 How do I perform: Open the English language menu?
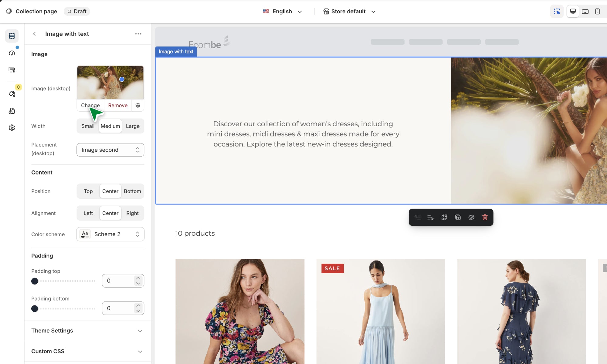pyautogui.click(x=282, y=12)
